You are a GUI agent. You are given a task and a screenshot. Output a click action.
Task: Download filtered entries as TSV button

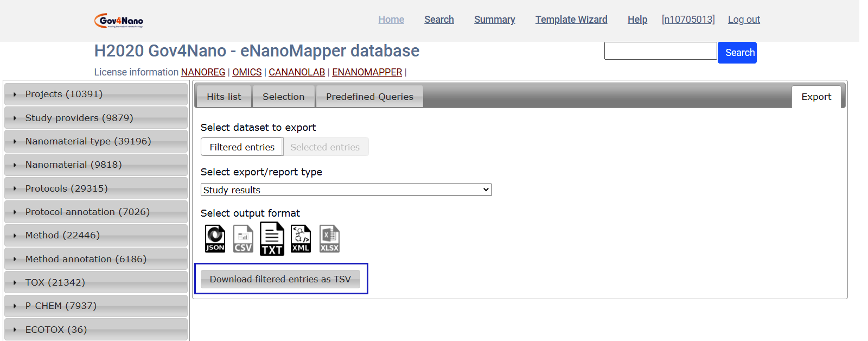point(280,279)
